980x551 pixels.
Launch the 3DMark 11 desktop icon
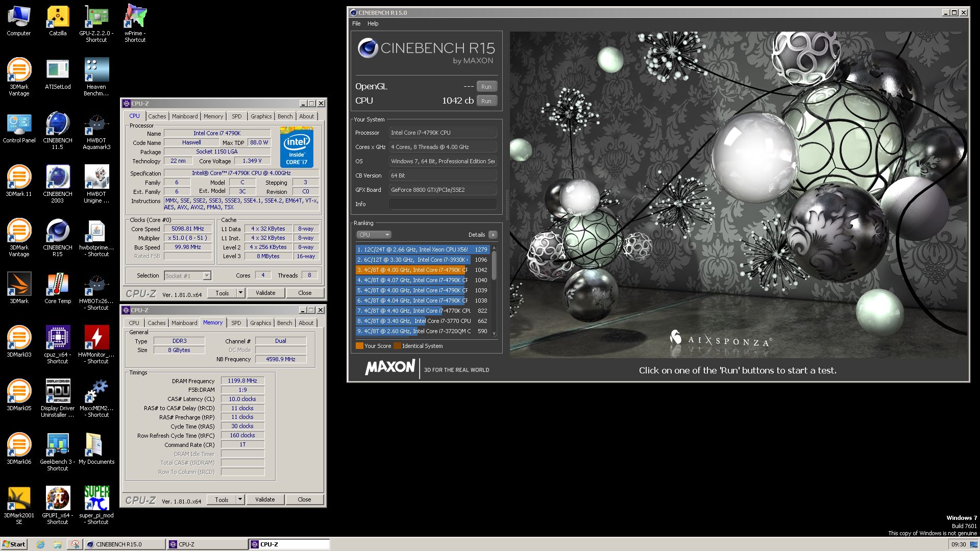(x=19, y=181)
